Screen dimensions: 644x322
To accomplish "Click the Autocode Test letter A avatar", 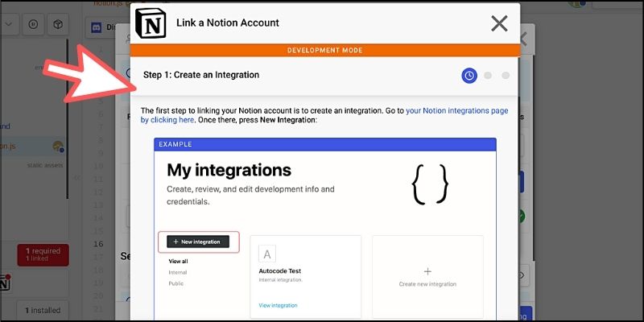I will [267, 254].
